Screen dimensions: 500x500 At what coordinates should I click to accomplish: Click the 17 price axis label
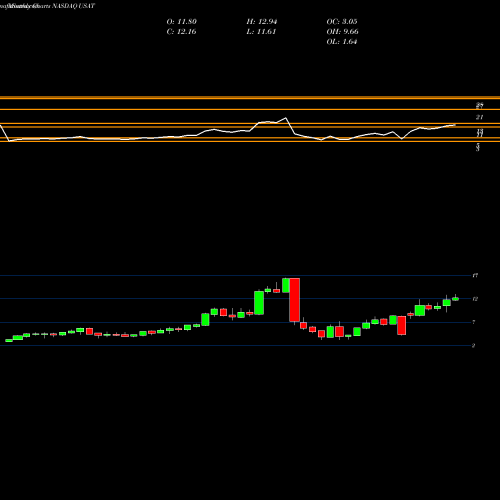475,275
